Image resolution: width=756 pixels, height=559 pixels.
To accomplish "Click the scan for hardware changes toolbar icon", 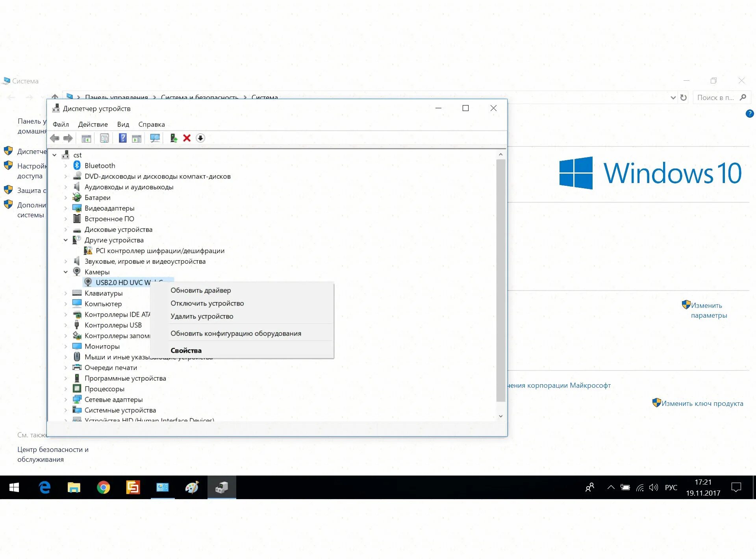I will pyautogui.click(x=155, y=138).
